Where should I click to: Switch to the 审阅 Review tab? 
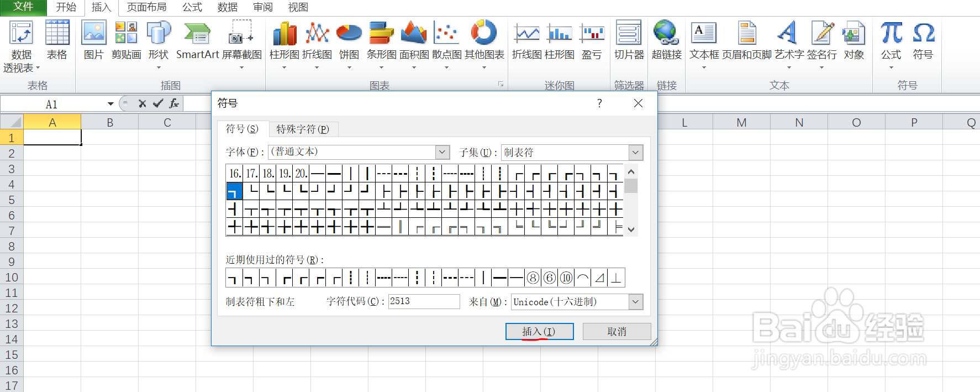pos(263,7)
